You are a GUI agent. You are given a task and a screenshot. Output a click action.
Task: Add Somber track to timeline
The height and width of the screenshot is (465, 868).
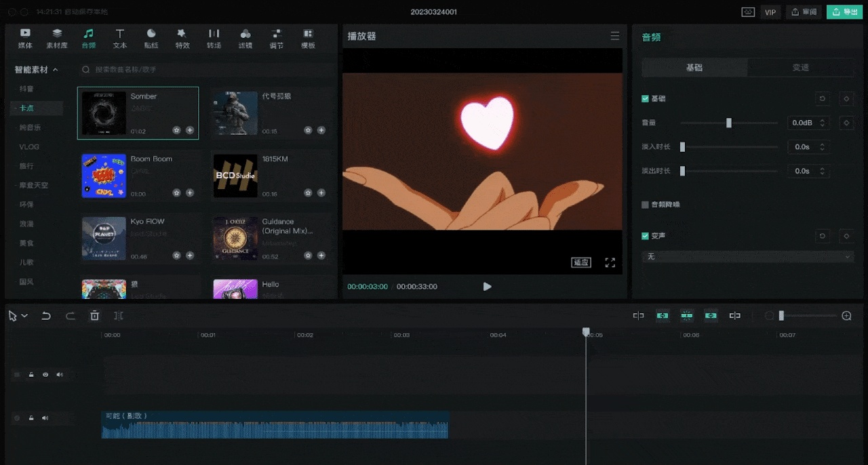(x=190, y=130)
